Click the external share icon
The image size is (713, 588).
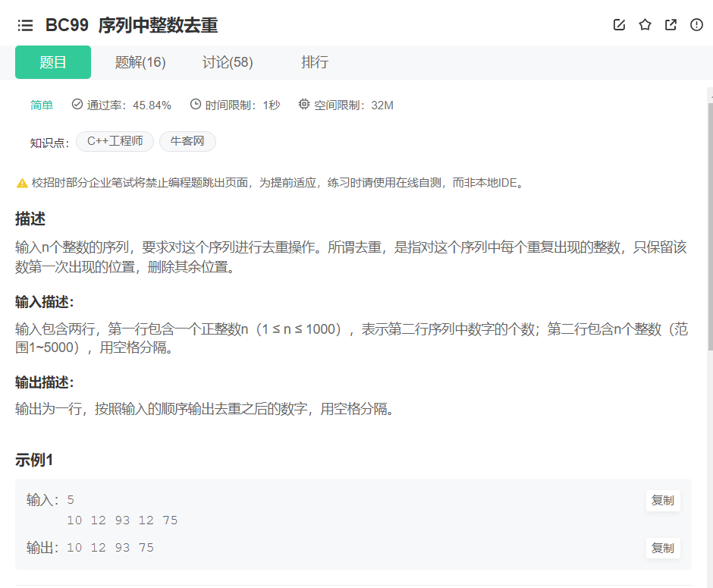click(x=670, y=24)
